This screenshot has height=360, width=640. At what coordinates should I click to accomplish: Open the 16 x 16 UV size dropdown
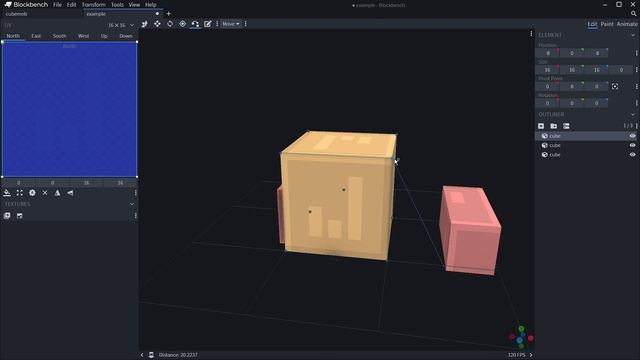tap(121, 25)
